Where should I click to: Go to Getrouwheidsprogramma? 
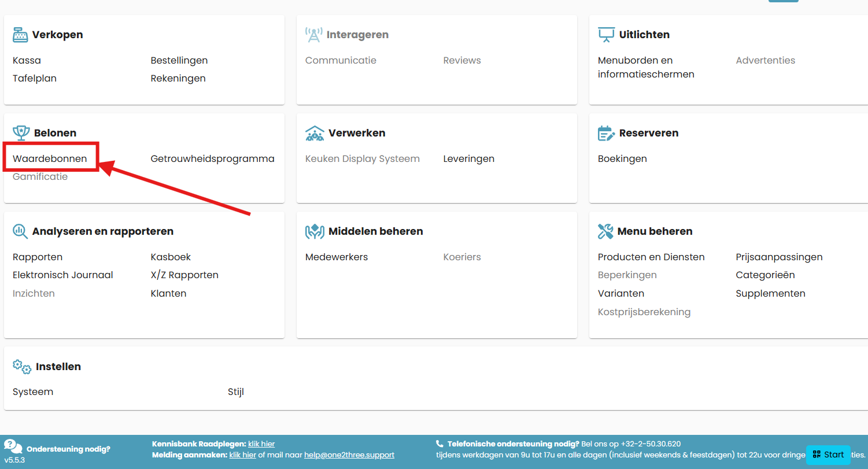point(212,158)
